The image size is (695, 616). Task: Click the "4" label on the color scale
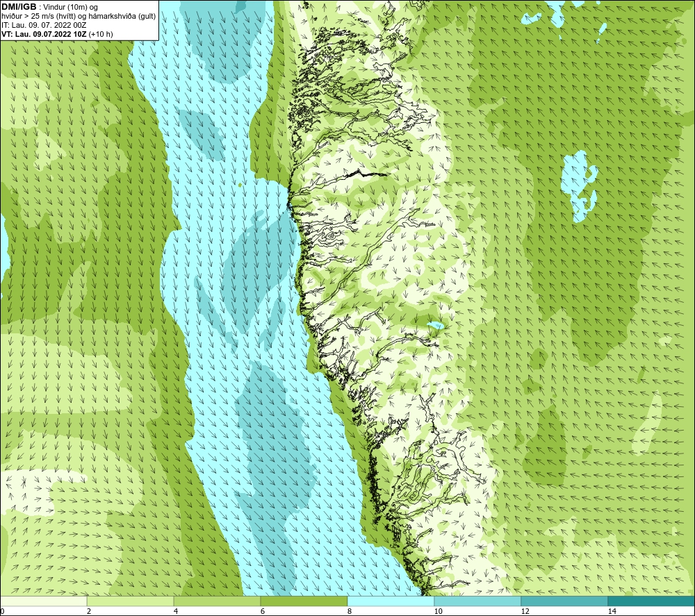click(176, 611)
